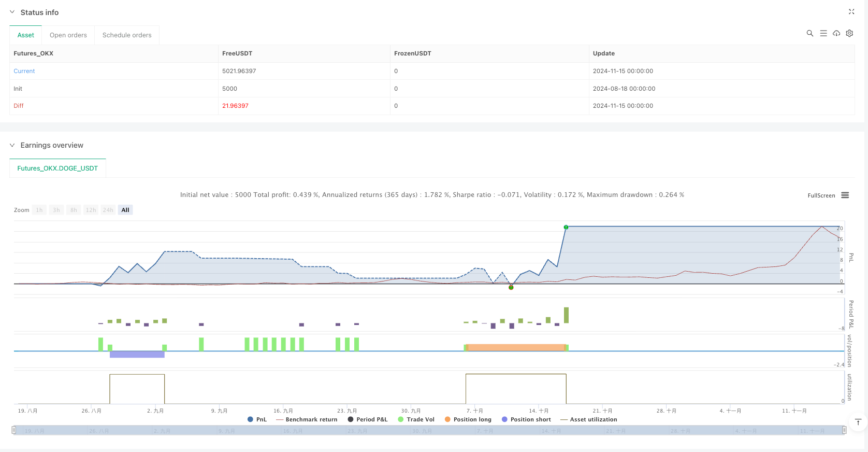
Task: Click the Current row link
Action: pyautogui.click(x=24, y=71)
